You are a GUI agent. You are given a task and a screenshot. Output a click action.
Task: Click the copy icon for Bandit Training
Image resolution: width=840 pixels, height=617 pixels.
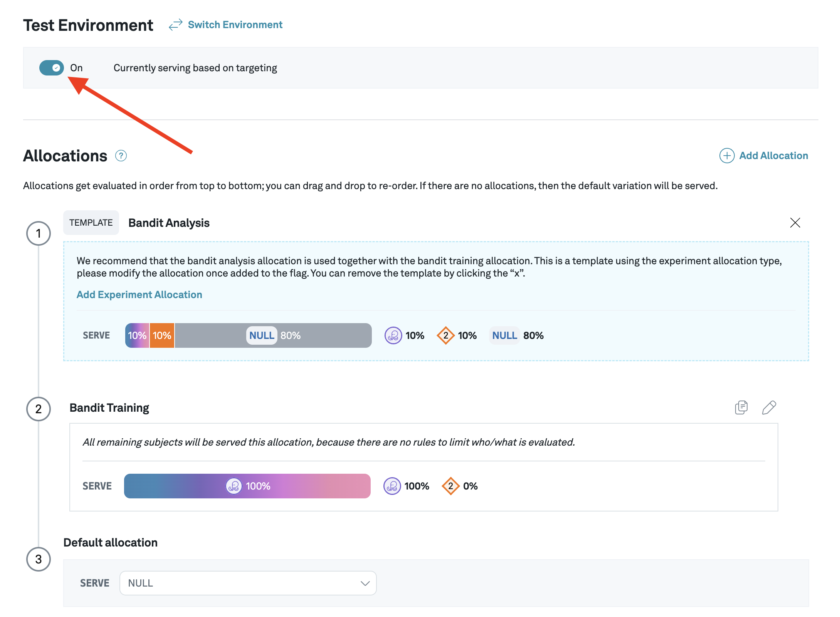pos(741,407)
